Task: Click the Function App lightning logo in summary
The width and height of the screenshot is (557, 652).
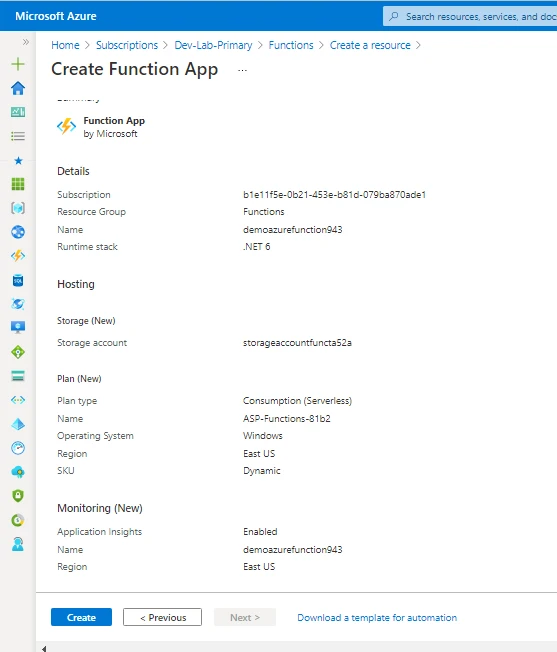Action: tap(67, 126)
